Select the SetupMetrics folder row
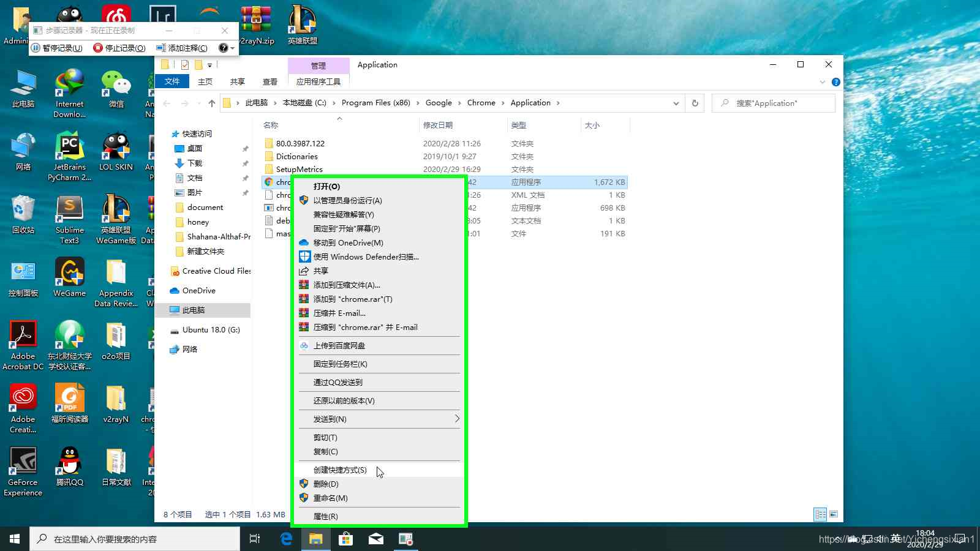Image resolution: width=980 pixels, height=551 pixels. point(445,169)
